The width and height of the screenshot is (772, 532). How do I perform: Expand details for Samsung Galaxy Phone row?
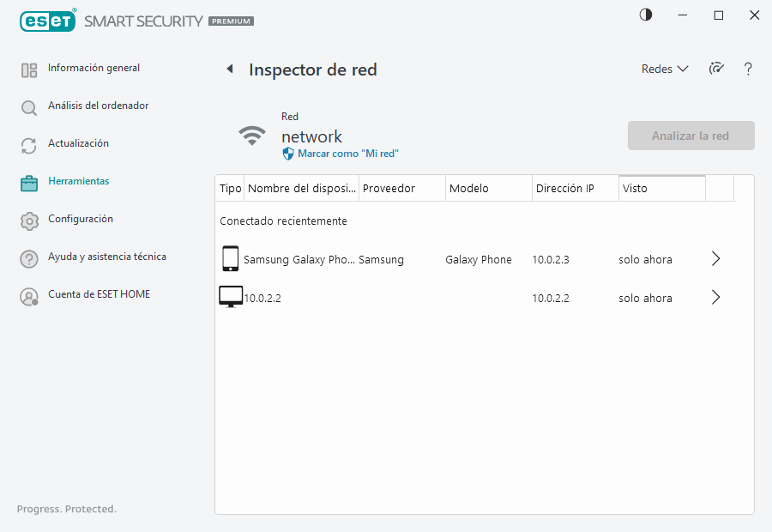click(x=716, y=259)
